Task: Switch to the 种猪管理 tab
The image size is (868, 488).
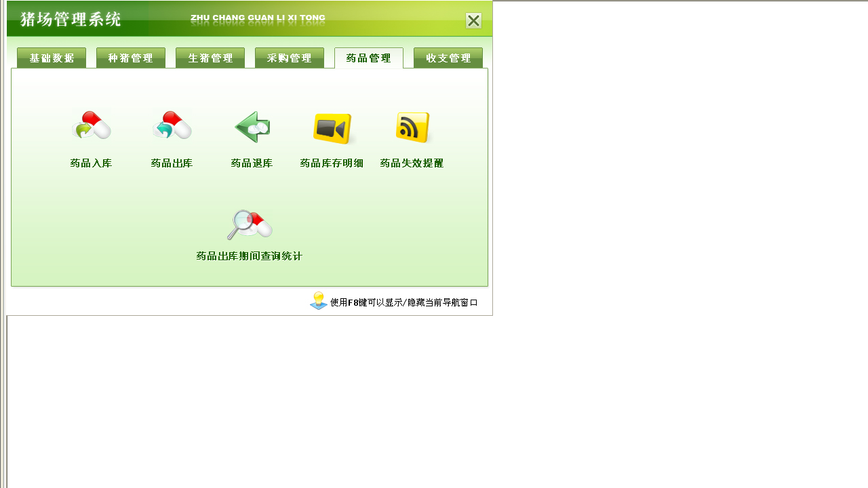Action: coord(130,58)
